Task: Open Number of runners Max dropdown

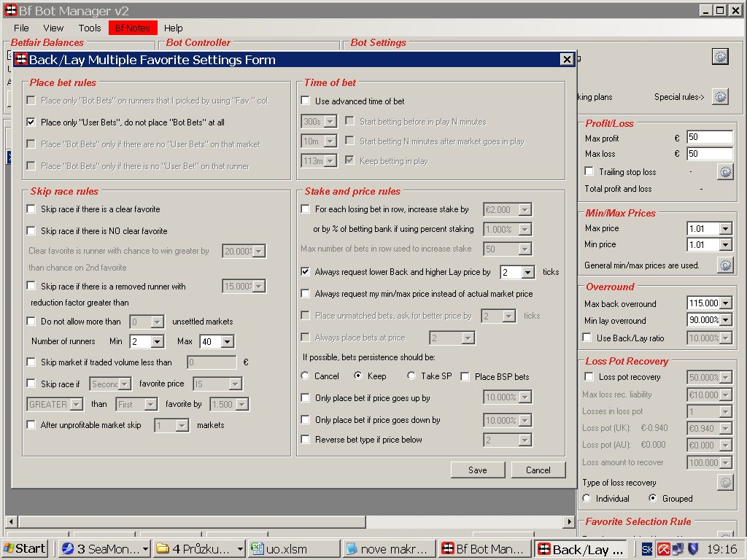Action: tap(228, 341)
